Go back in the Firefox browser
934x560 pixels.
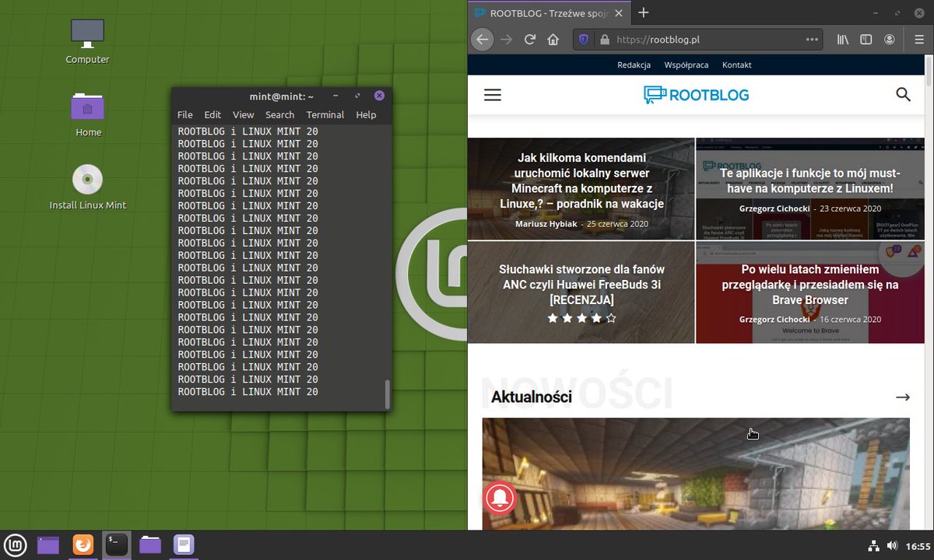click(482, 40)
